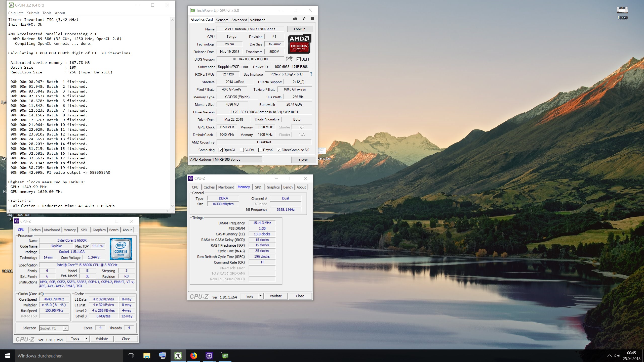This screenshot has height=362, width=644.
Task: Click Close button in CPU-Z CPU window
Action: pyautogui.click(x=126, y=339)
